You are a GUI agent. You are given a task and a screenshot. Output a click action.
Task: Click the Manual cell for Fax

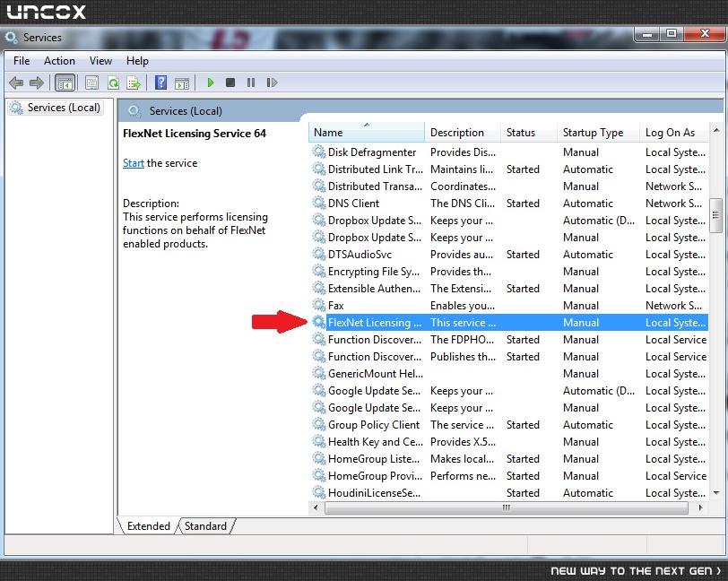pyautogui.click(x=581, y=305)
